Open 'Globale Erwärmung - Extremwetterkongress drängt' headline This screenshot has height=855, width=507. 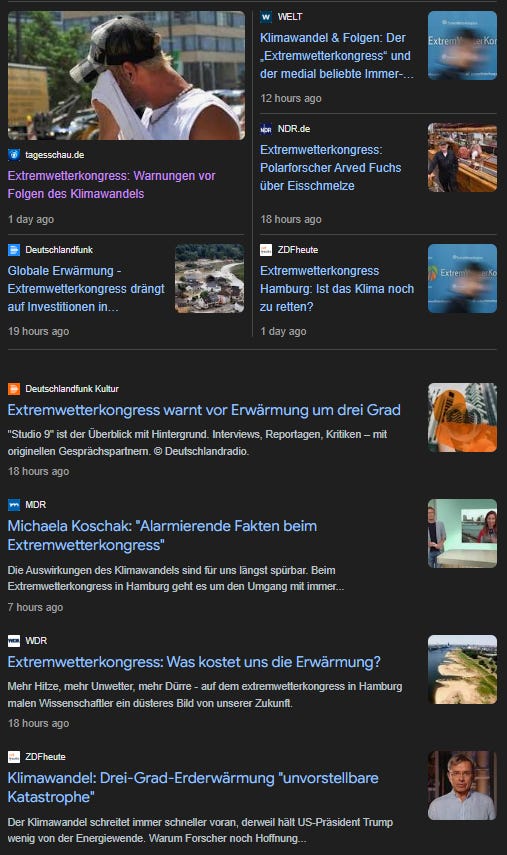86,288
